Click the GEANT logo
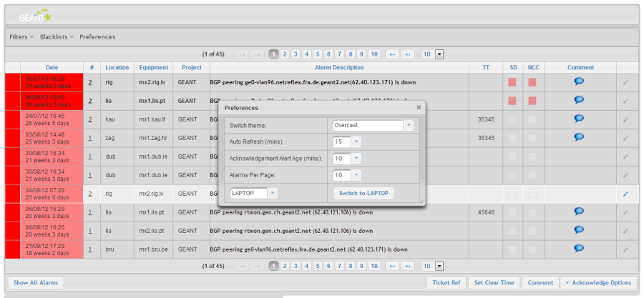Viewport: 644px width, 298px height. 36,17
